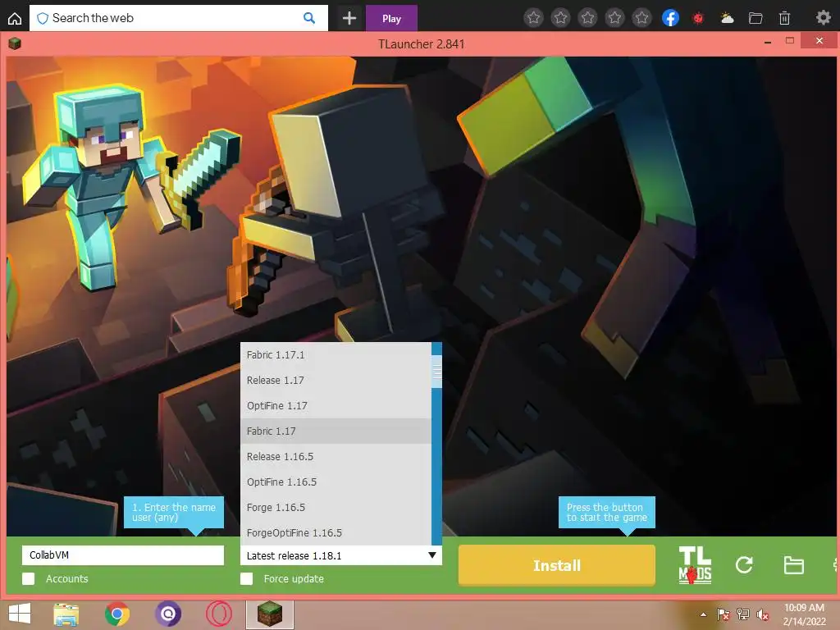
Task: Select Release 1.17 from version list
Action: click(336, 381)
